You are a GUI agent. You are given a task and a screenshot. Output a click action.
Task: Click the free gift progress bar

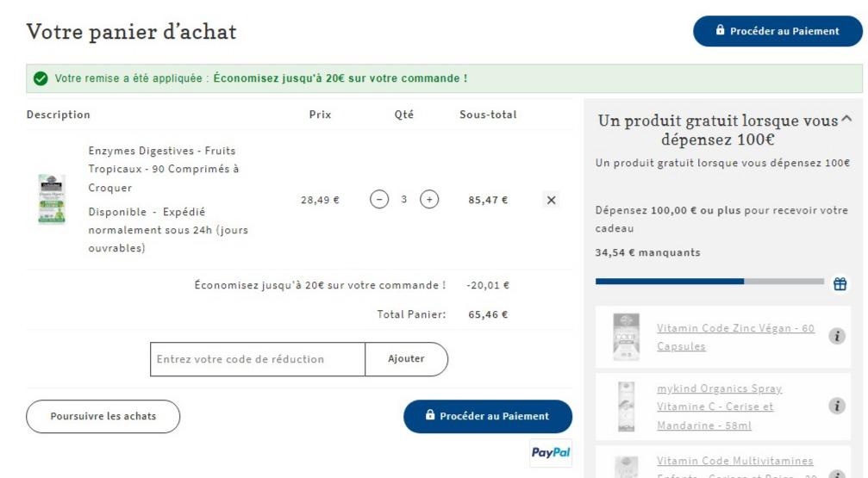click(x=709, y=282)
